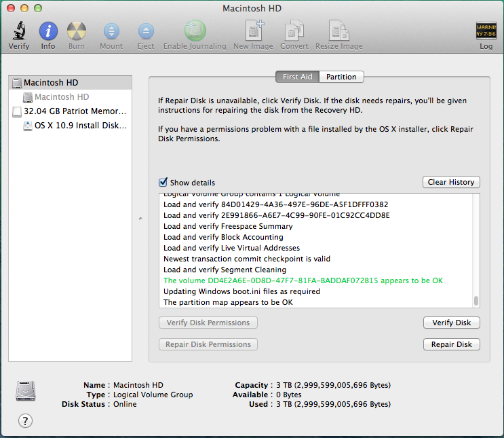The width and height of the screenshot is (504, 438).
Task: Click the hard drive icon beside Name info
Action: (x=26, y=390)
